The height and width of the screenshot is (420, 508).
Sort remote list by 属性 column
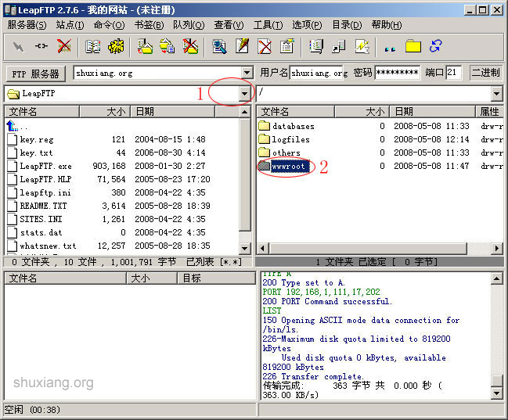coord(489,112)
